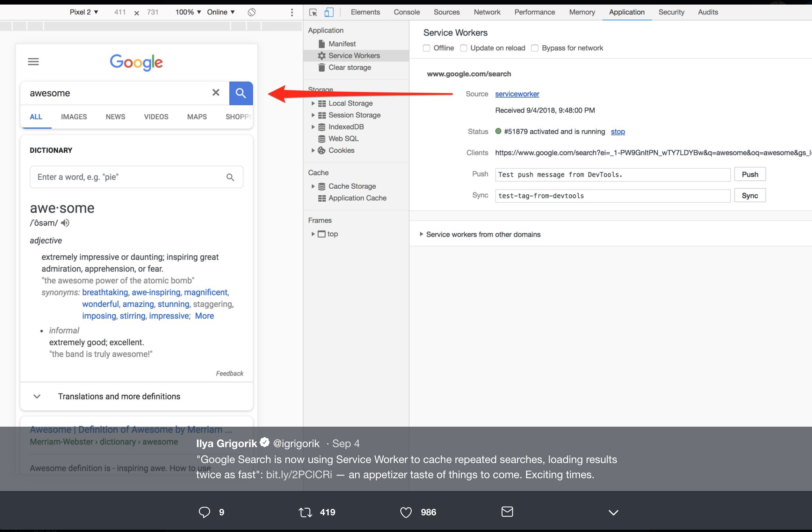This screenshot has height=532, width=812.
Task: Play the awesome pronunciation audio
Action: (65, 223)
